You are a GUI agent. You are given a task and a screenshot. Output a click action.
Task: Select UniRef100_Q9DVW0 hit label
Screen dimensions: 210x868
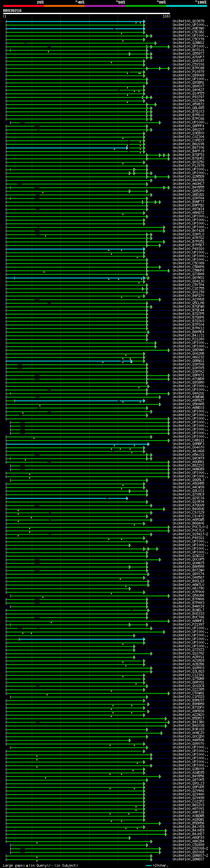pos(188,350)
